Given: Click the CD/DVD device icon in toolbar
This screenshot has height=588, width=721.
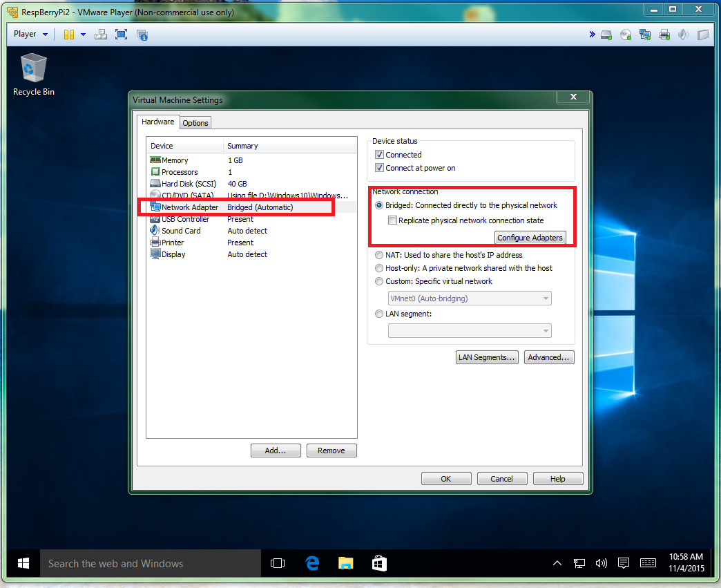Looking at the screenshot, I should click(x=626, y=35).
